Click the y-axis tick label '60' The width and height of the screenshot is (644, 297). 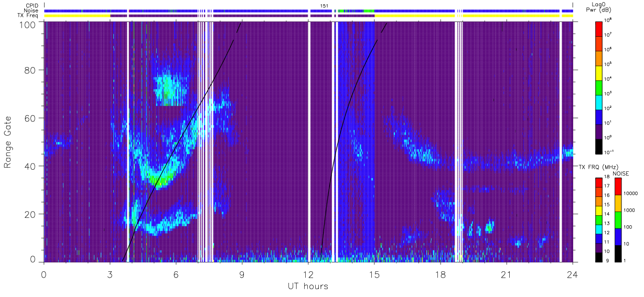point(30,118)
